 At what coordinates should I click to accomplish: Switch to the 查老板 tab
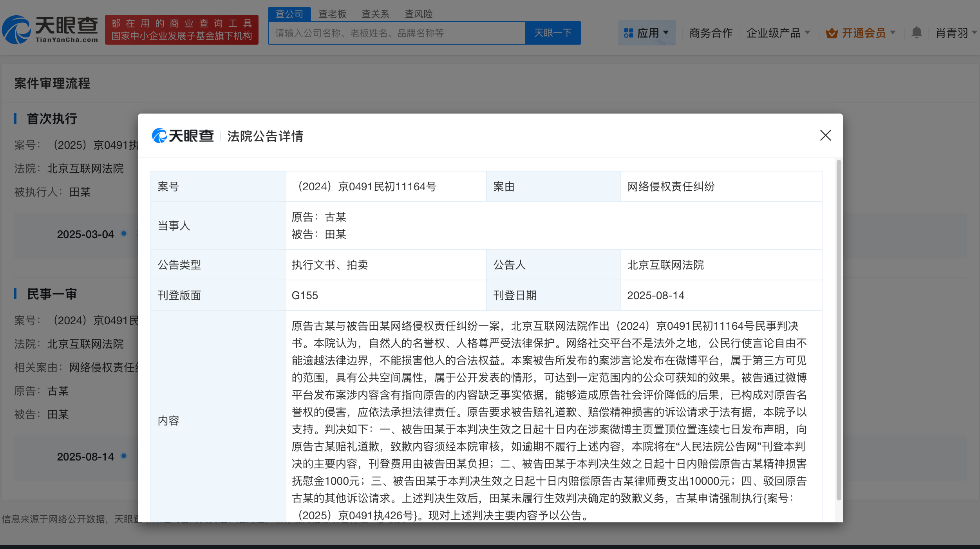[332, 14]
